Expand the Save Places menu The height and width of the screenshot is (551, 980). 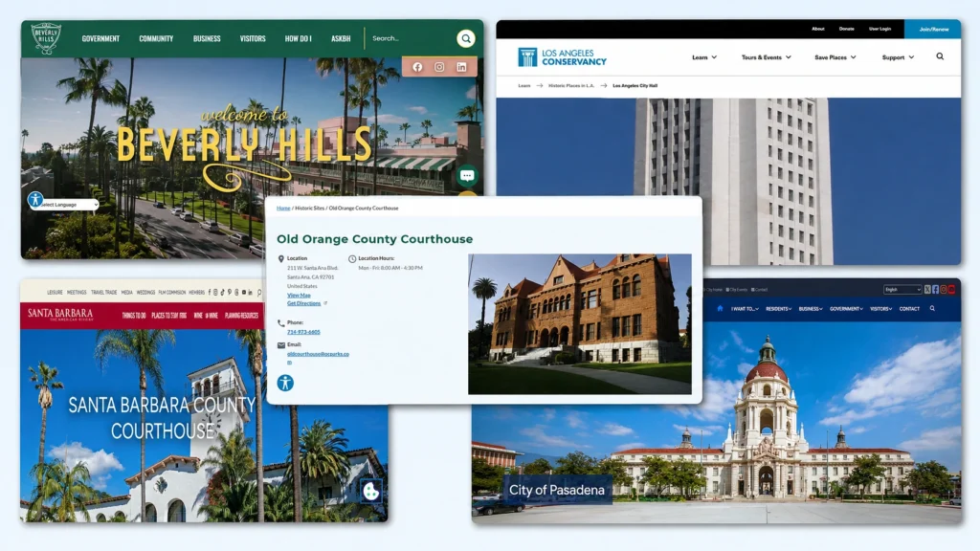835,57
